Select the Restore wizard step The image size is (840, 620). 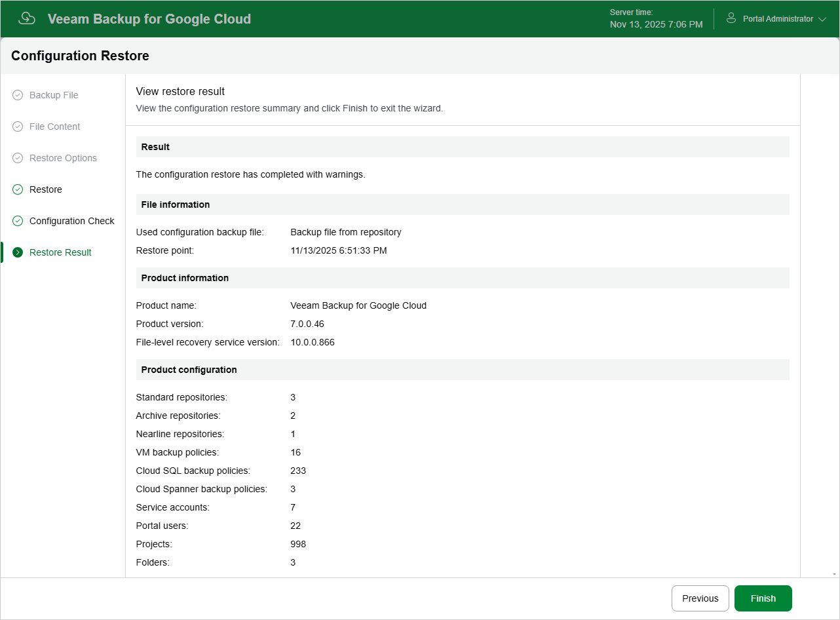coord(46,189)
